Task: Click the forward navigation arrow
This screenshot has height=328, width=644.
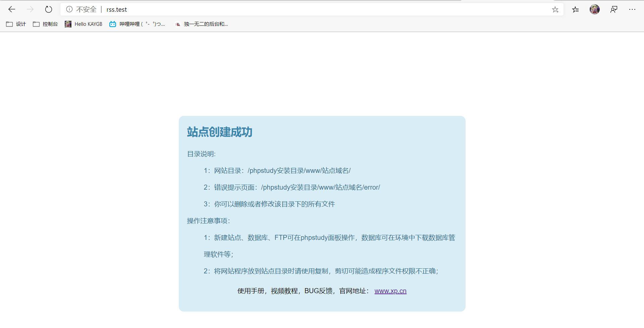Action: click(x=30, y=9)
